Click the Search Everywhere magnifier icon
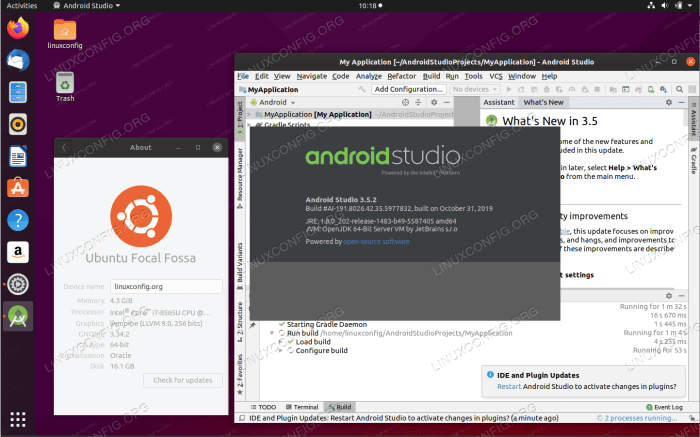The height and width of the screenshot is (437, 700). coord(679,89)
